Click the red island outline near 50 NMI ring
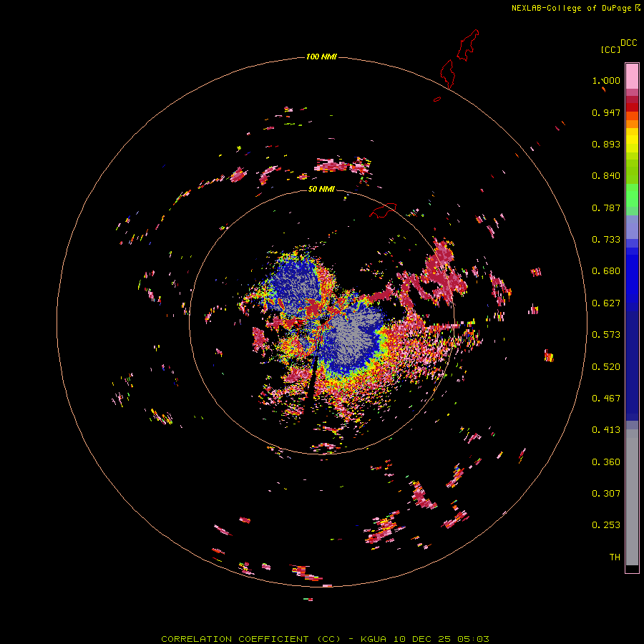The height and width of the screenshot is (644, 644). [x=383, y=210]
